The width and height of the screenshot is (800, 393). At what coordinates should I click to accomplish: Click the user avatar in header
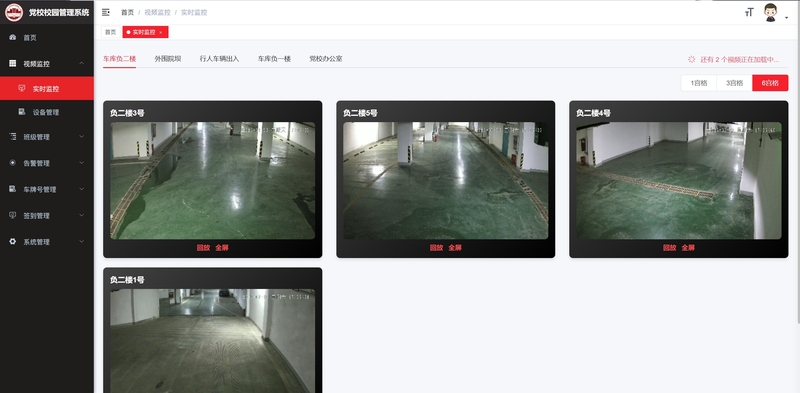pos(770,13)
